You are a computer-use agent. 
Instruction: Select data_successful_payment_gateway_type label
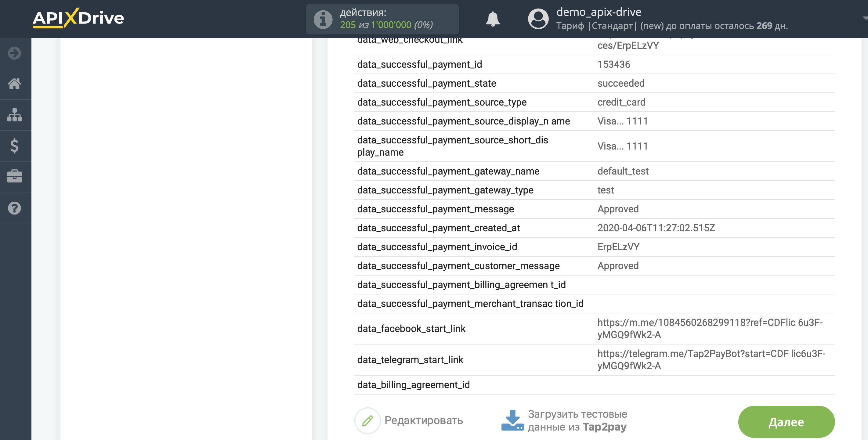coord(445,190)
